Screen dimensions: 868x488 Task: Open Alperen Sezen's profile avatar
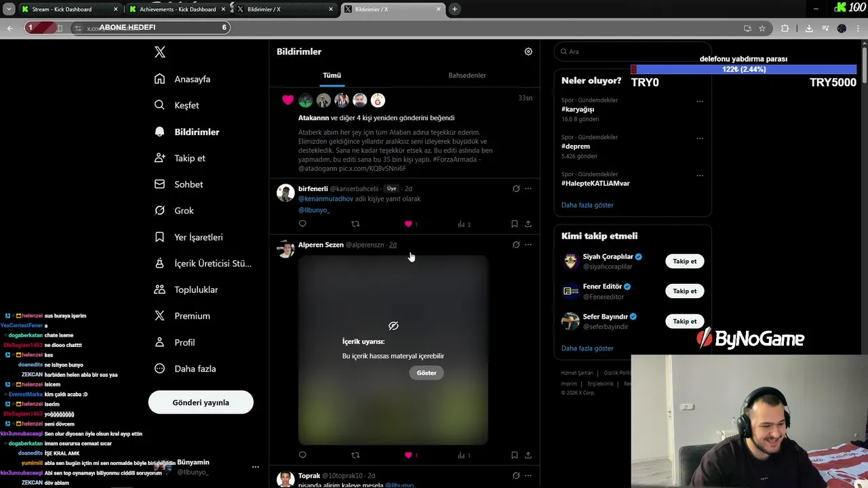(x=285, y=249)
